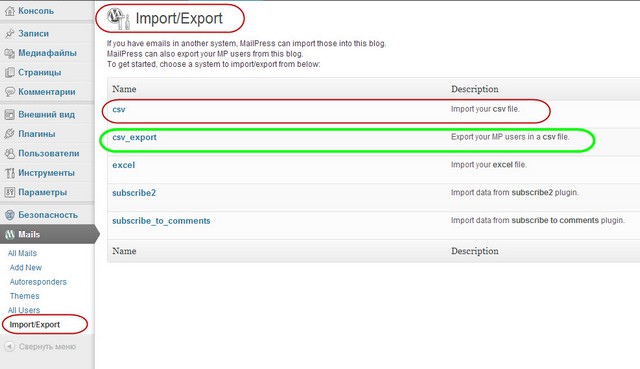
Task: Click the Записи pin icon
Action: click(x=9, y=33)
